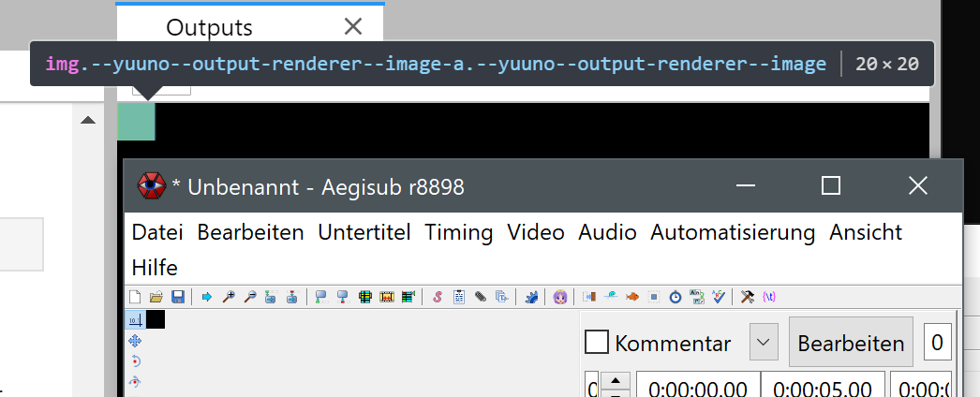Screen dimensions: 980x397
Task: Snap subtitle end to video icon
Action: pyautogui.click(x=343, y=297)
